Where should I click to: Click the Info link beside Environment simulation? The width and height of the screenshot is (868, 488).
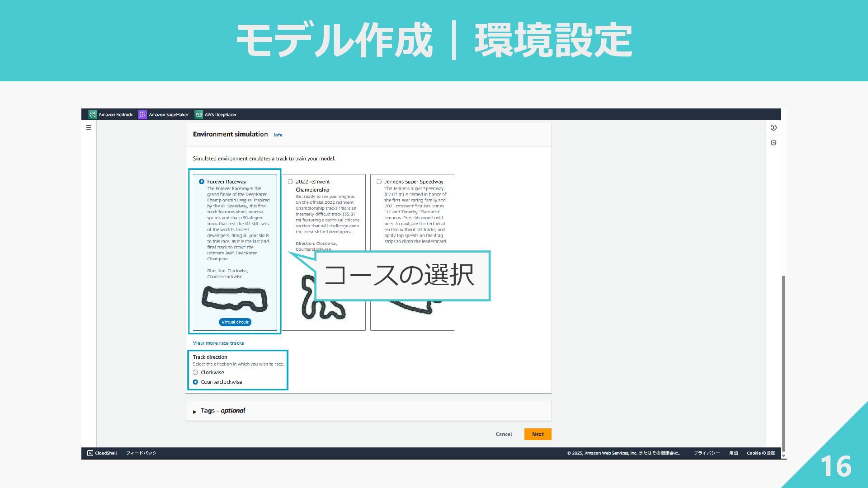278,135
